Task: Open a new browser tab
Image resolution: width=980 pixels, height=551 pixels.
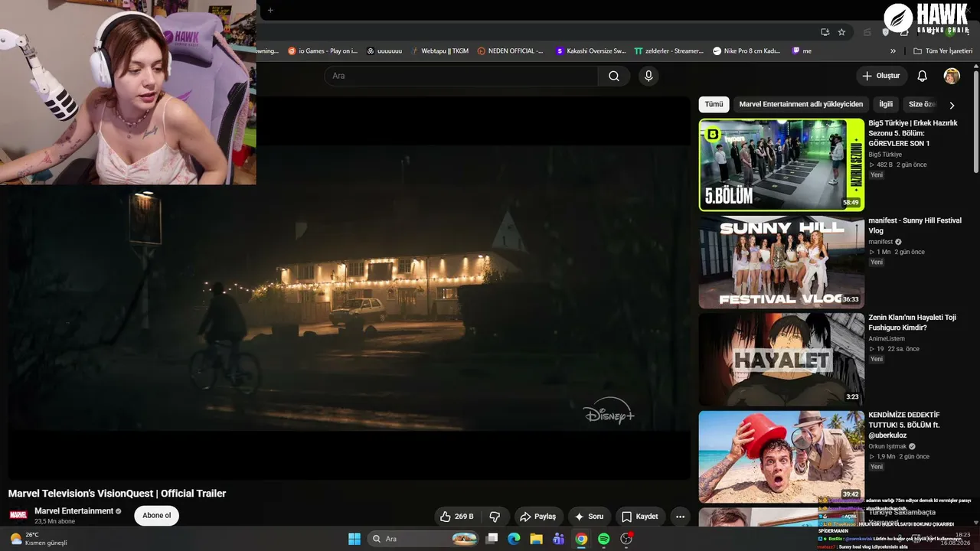Action: [x=270, y=10]
